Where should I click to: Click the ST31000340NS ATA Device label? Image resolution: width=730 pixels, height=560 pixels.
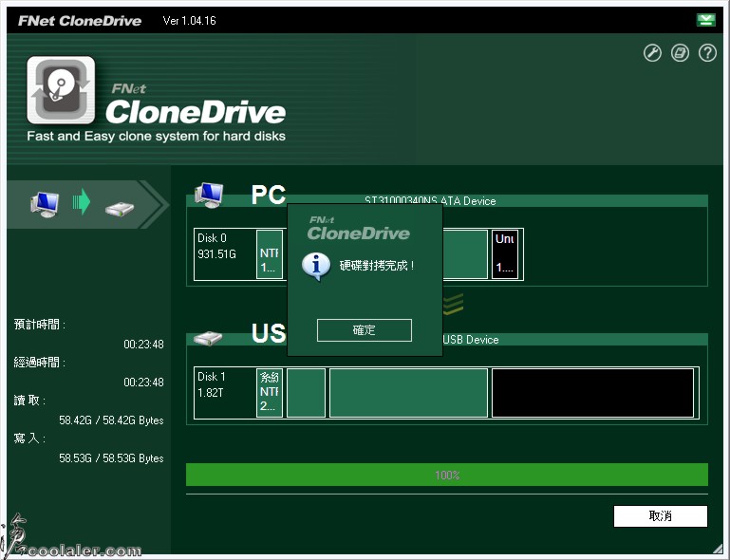coord(430,201)
